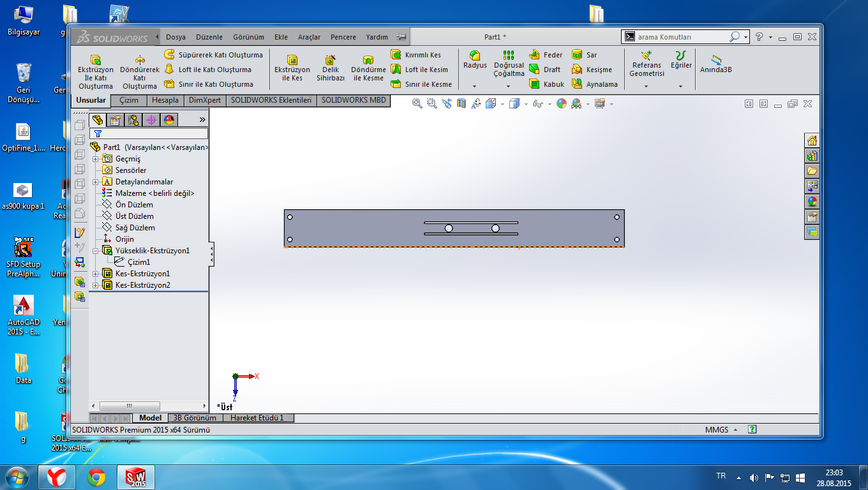The image size is (868, 490).
Task: Select the Kabuk shell tool
Action: [546, 84]
